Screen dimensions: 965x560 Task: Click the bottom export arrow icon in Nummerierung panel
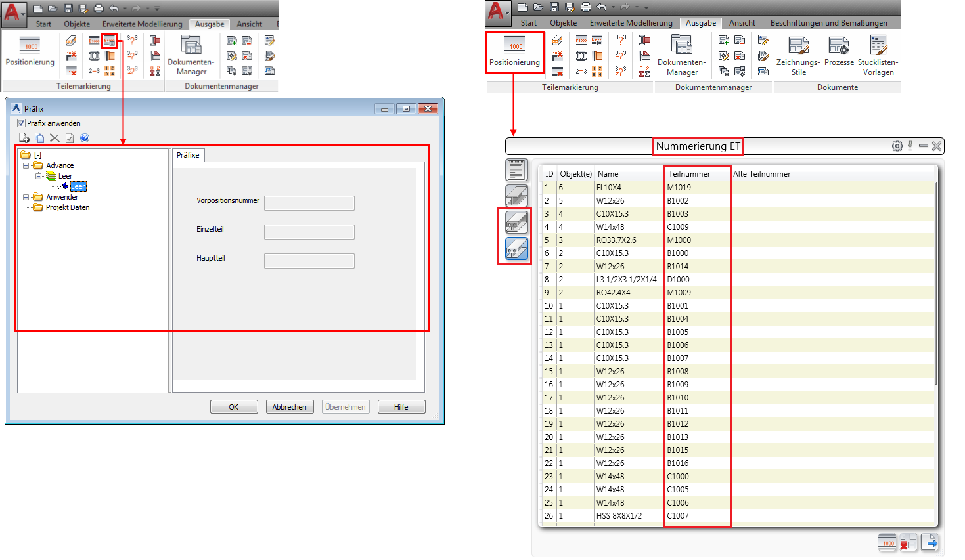tap(929, 542)
